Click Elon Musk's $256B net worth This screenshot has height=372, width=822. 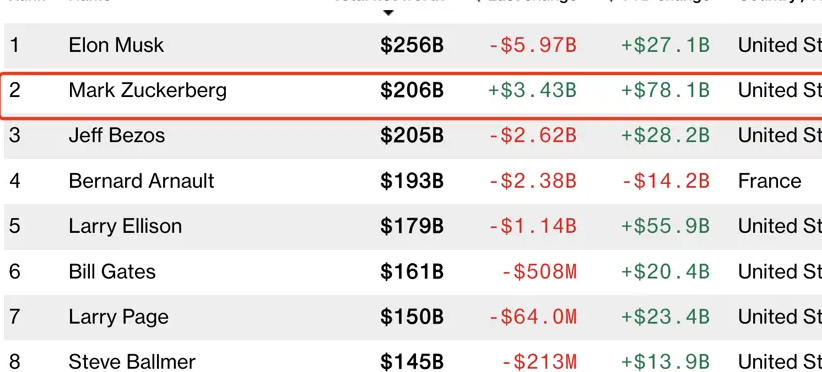pyautogui.click(x=412, y=46)
